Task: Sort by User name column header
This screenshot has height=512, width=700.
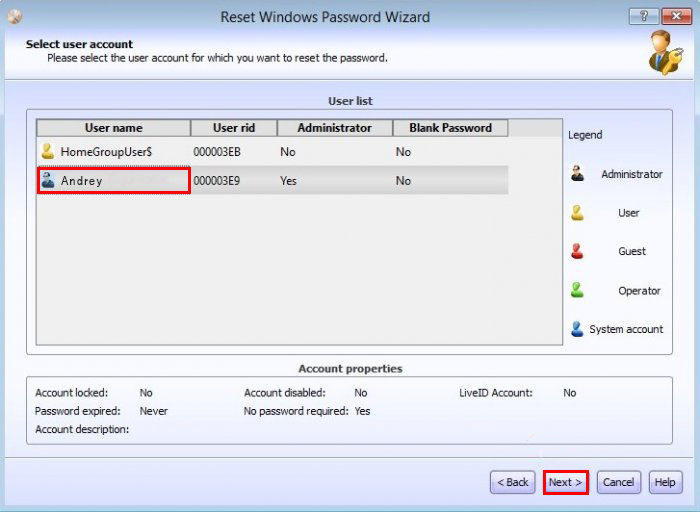Action: tap(113, 128)
